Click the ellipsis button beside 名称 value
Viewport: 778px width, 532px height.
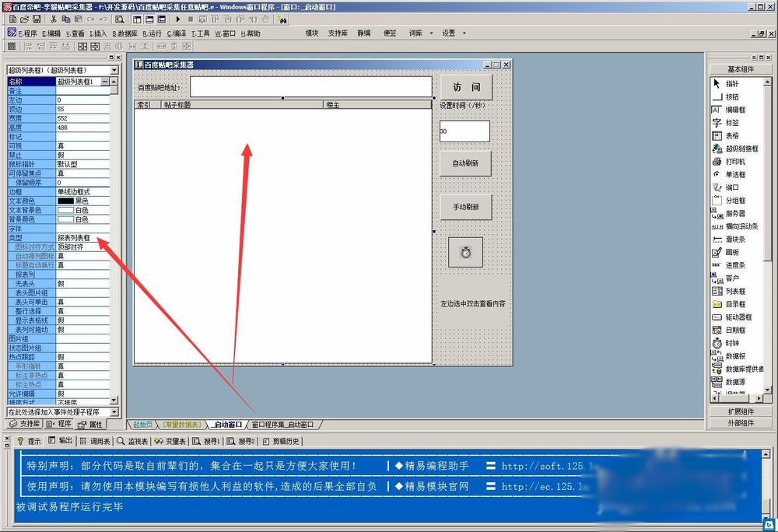pyautogui.click(x=105, y=82)
